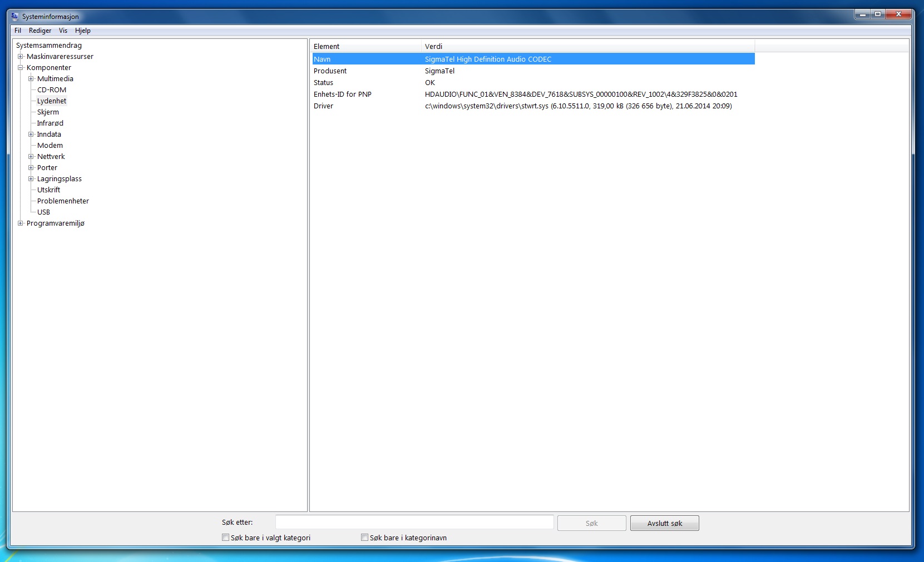Open the Vis menu
The image size is (924, 562).
(63, 31)
